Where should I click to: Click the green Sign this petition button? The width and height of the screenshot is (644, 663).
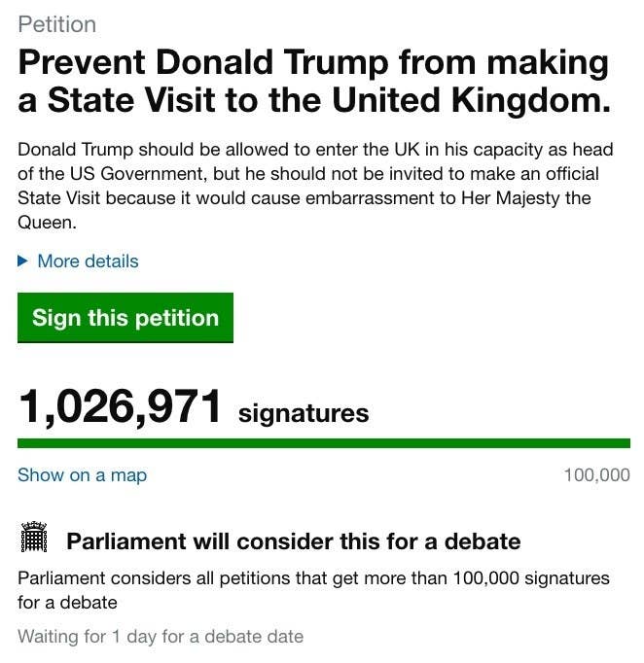coord(125,318)
